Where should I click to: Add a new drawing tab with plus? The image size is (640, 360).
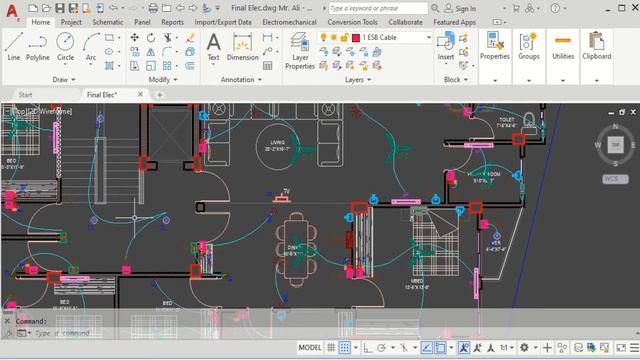[x=160, y=95]
